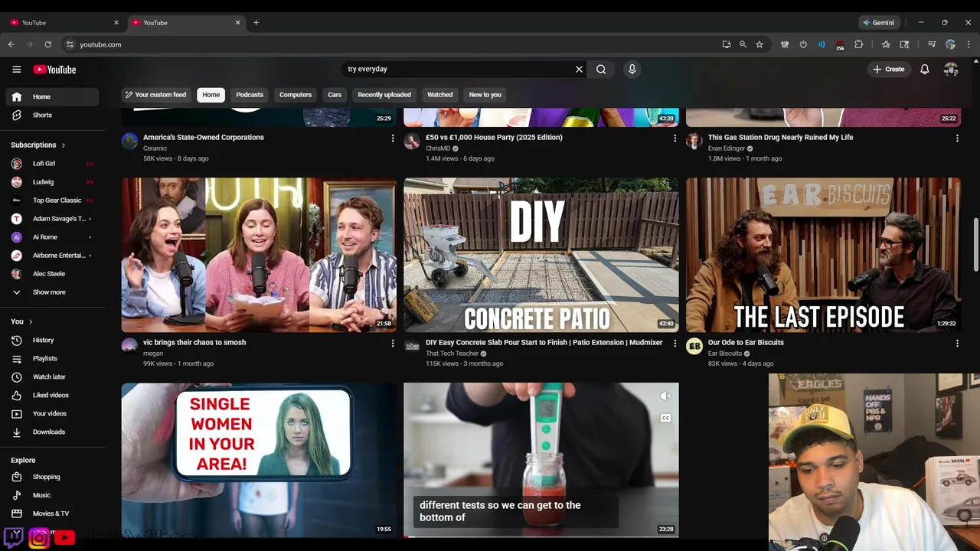
Task: Open Your videos in the sidebar
Action: coord(53,413)
